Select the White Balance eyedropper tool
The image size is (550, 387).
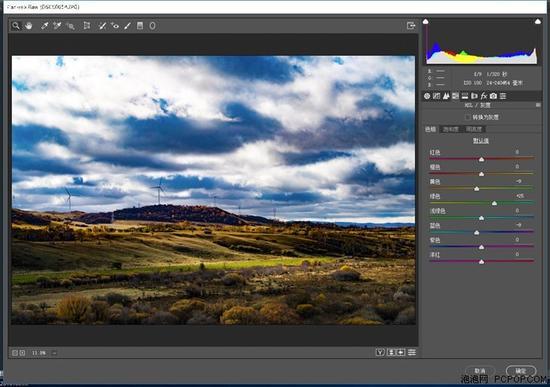pyautogui.click(x=45, y=26)
